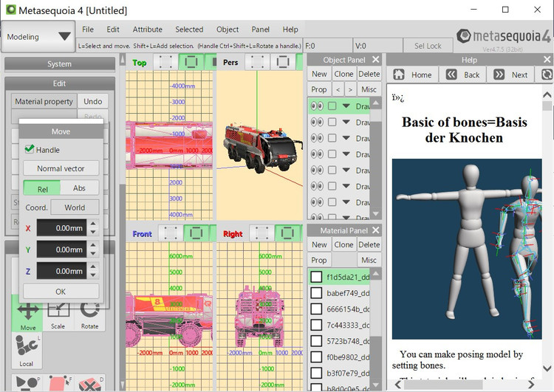Increase X value with up stepper arrow

point(93,224)
